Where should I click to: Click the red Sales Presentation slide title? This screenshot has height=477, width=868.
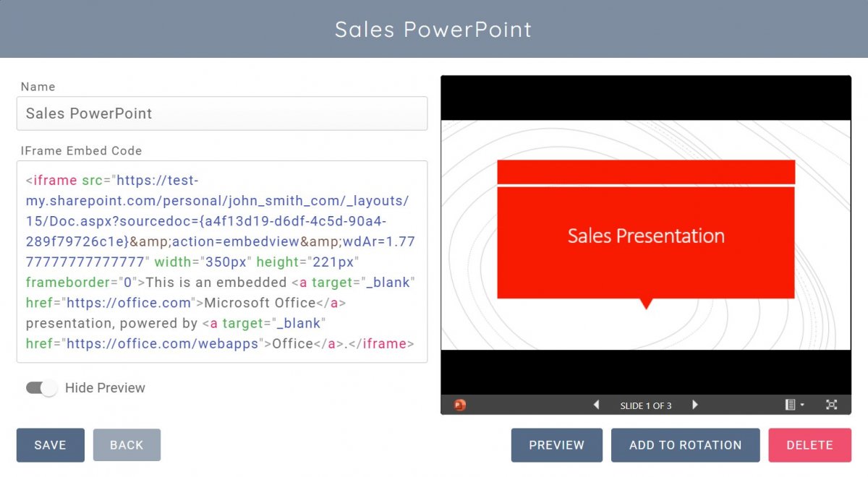646,236
